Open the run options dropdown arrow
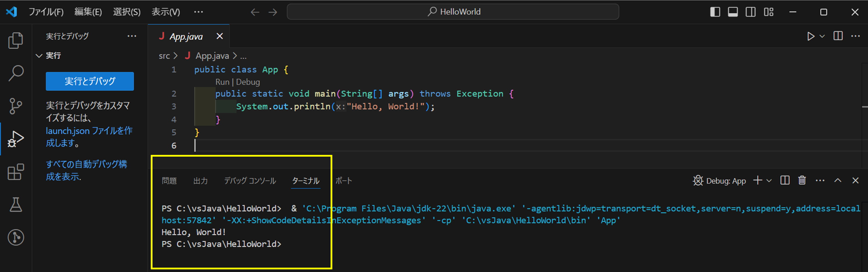The image size is (868, 272). [x=822, y=36]
